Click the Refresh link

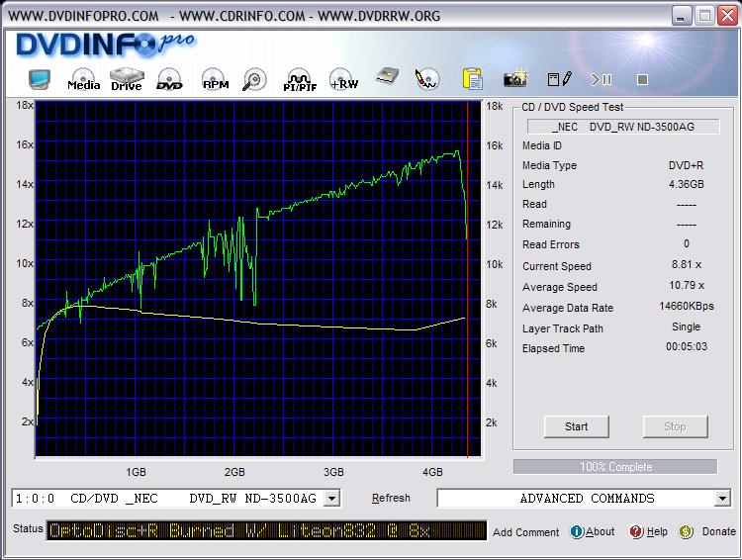coord(391,498)
